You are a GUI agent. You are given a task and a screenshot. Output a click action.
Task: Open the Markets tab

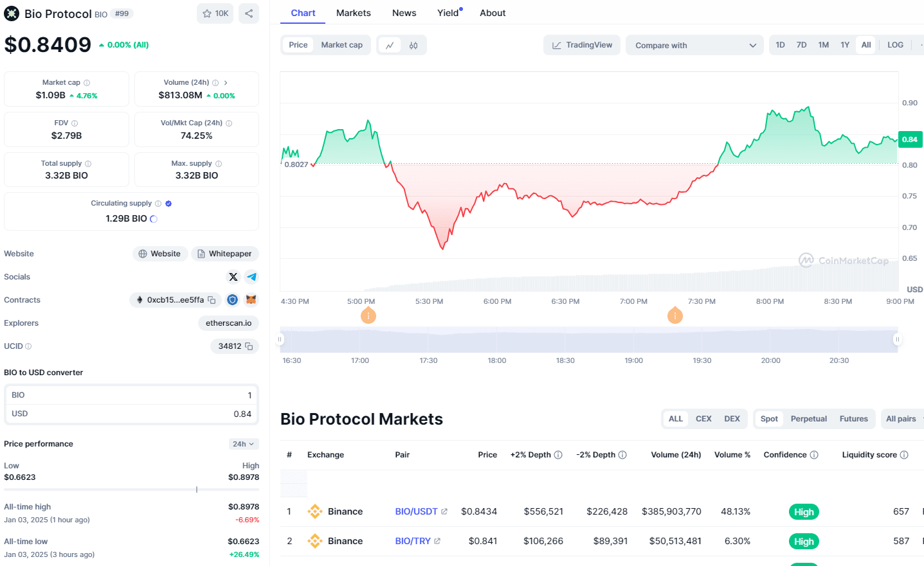(x=354, y=13)
